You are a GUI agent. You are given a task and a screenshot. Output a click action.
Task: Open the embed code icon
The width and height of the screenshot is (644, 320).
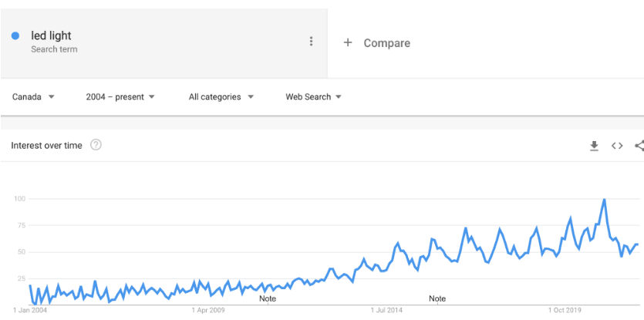tap(617, 146)
